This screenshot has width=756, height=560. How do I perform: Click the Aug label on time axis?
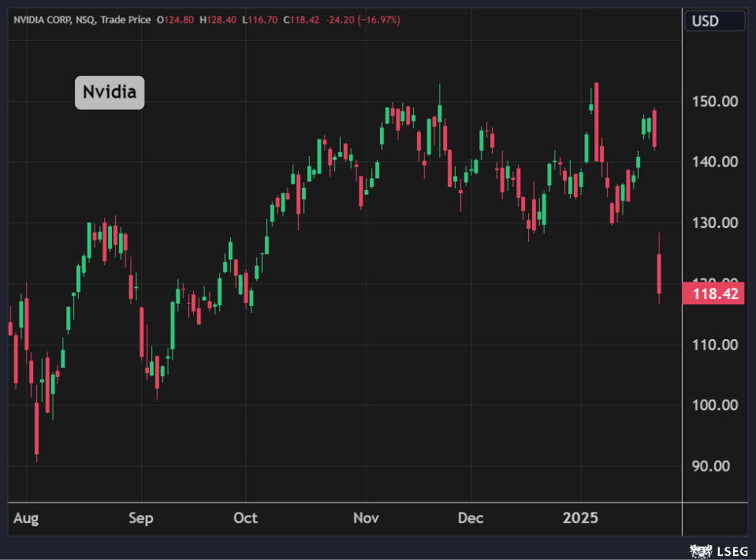click(x=26, y=518)
